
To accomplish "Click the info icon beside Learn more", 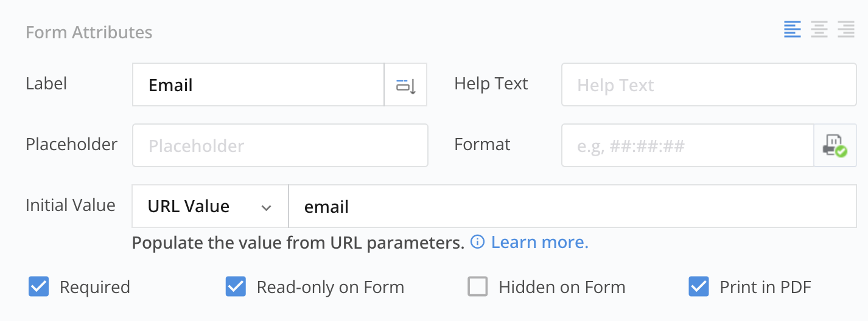I will click(478, 243).
